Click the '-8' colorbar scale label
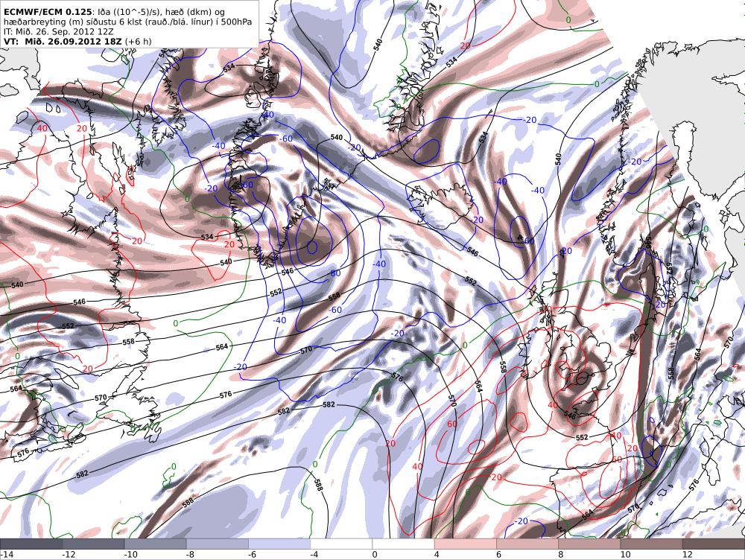 (191, 554)
